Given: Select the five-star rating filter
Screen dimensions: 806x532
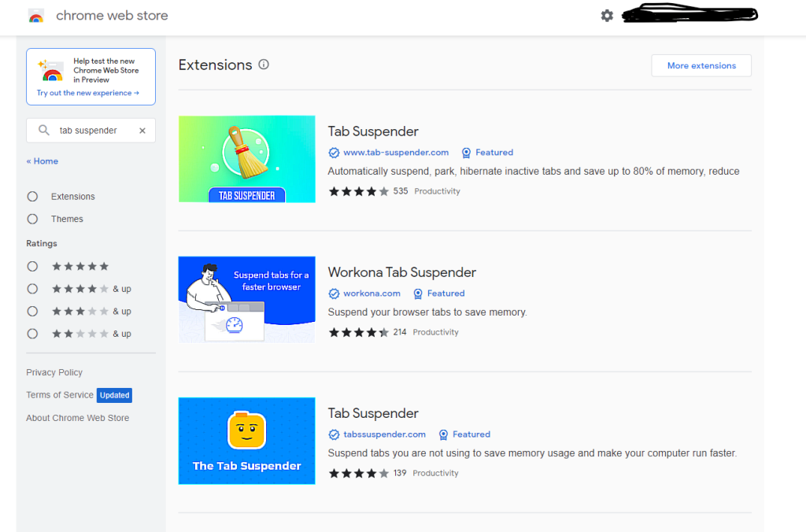Looking at the screenshot, I should tap(32, 266).
